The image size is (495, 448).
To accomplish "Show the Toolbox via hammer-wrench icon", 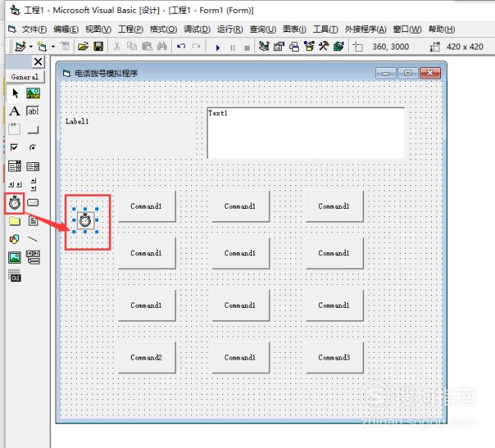I will point(324,46).
